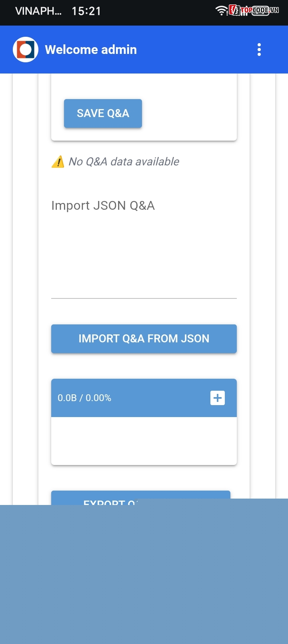This screenshot has height=644, width=288.
Task: Tap the TopCode.vn logo in status bar
Action: (254, 10)
